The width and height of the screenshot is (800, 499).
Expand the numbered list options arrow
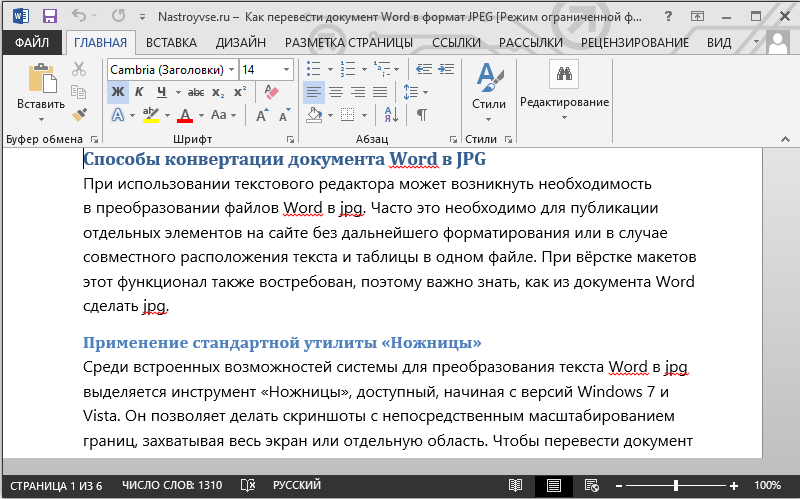coord(364,69)
